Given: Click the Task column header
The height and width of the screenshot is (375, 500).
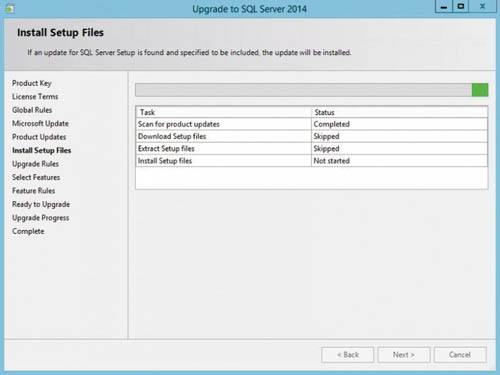Looking at the screenshot, I should click(223, 112).
